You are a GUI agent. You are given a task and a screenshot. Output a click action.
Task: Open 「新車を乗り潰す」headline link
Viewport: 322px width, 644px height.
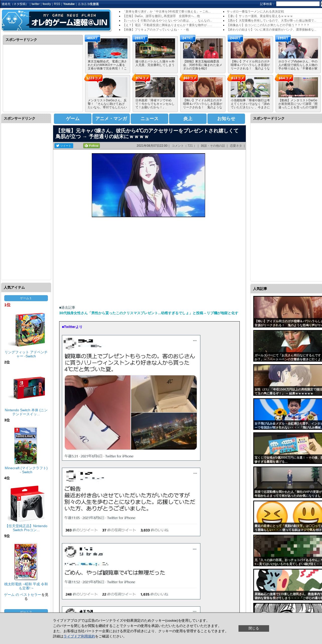[167, 12]
